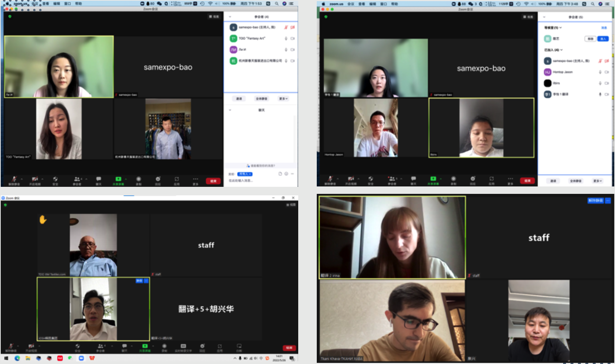Click the blue Admit button for the waiting participant
Screen dimensions: 615x364
click(x=603, y=39)
